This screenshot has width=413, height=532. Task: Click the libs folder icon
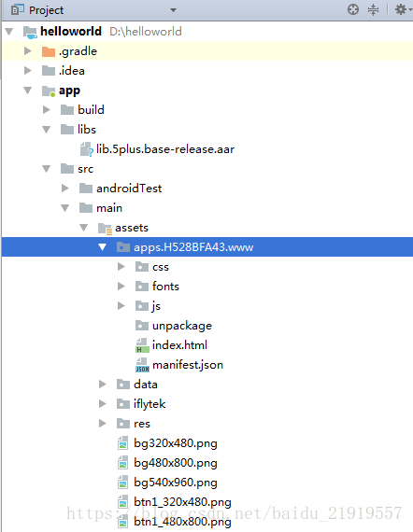67,130
